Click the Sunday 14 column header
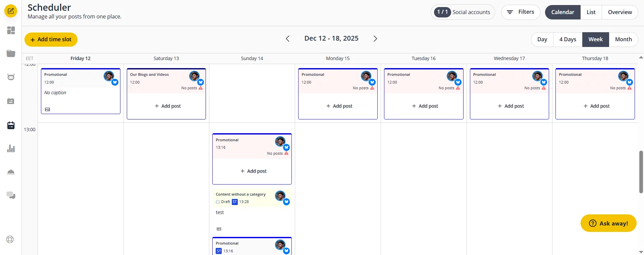The width and height of the screenshot is (644, 255). (252, 58)
